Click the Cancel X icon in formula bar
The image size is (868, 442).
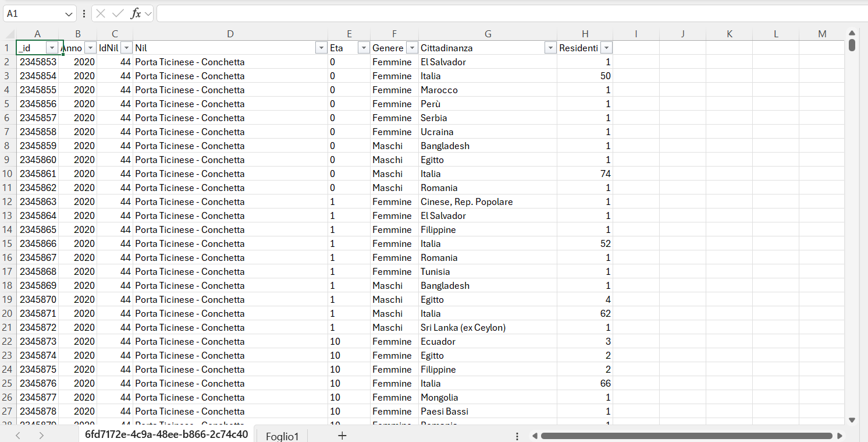click(x=101, y=13)
